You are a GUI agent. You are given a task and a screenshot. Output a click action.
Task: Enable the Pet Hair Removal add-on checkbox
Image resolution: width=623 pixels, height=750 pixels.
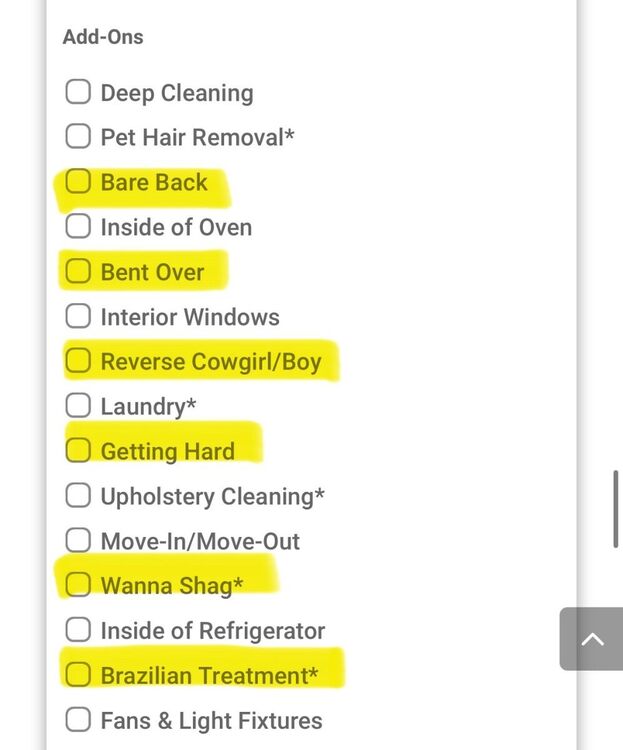(x=78, y=137)
